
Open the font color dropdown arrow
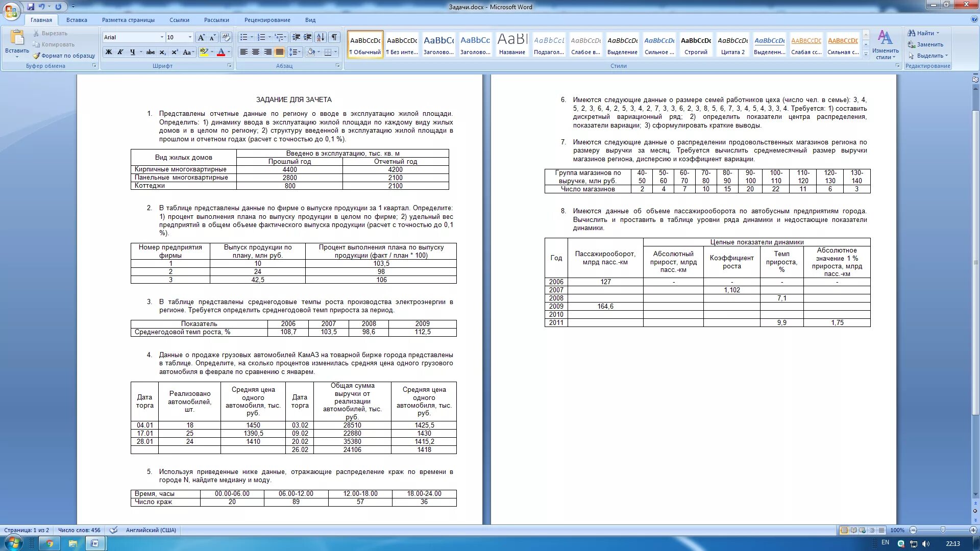click(229, 52)
